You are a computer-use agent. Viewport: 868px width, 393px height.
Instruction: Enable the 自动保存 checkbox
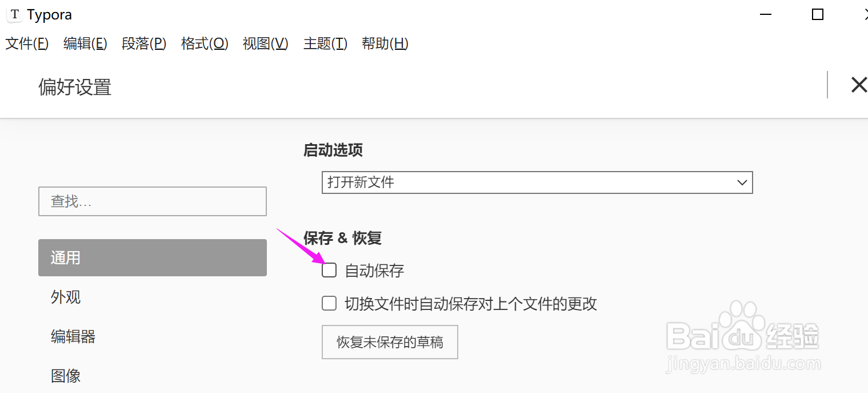pyautogui.click(x=329, y=270)
